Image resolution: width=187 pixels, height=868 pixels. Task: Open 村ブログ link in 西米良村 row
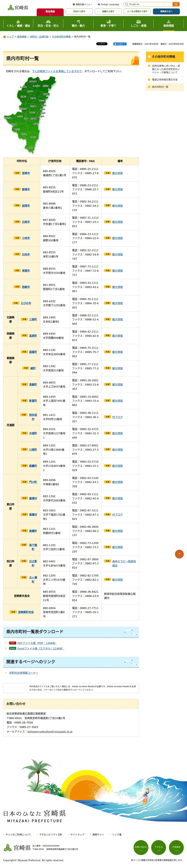pyautogui.click(x=117, y=417)
